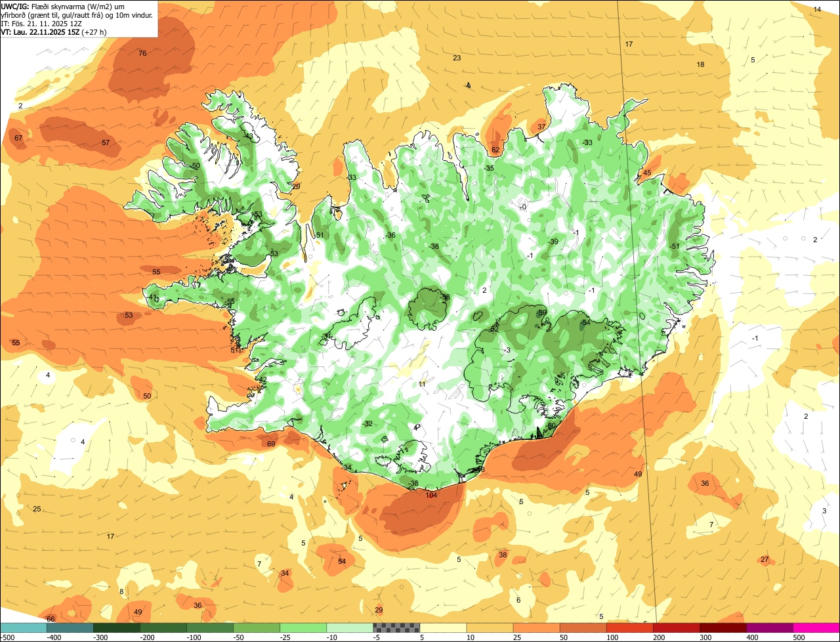Click the value 67 at the far west edge
Viewport: 840px width, 642px height.
18,138
